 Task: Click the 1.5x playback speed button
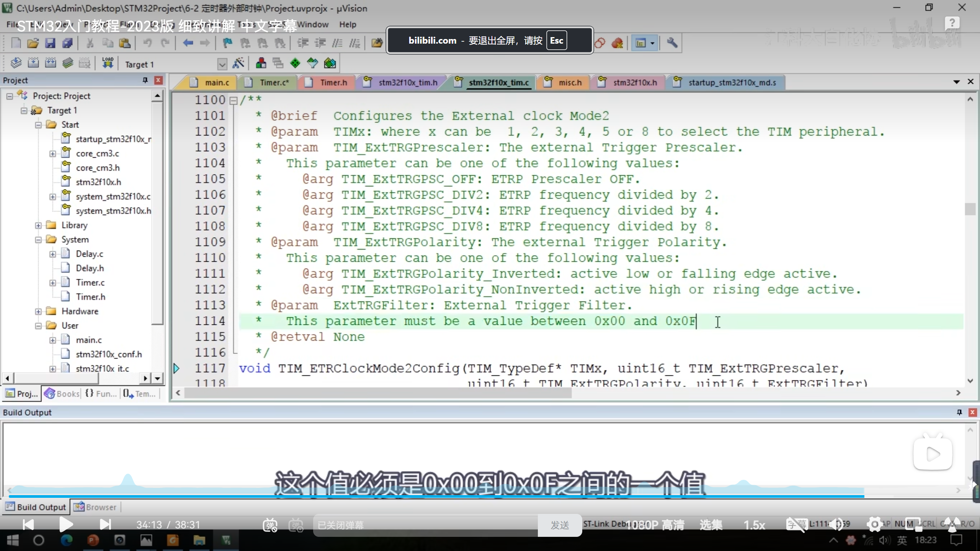754,525
